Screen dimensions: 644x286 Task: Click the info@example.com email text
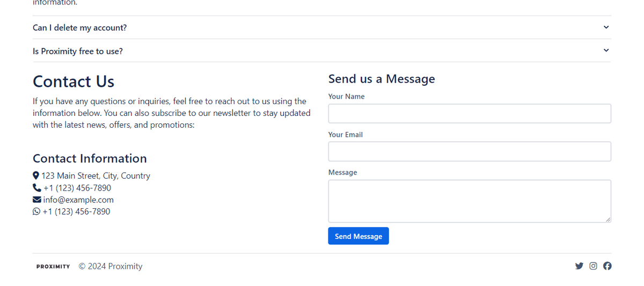click(78, 200)
